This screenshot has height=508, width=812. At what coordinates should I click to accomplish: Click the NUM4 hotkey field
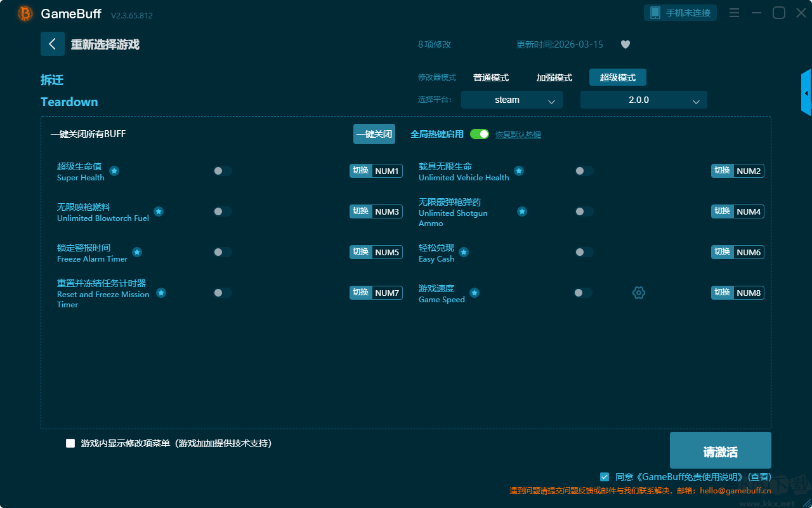click(x=749, y=211)
